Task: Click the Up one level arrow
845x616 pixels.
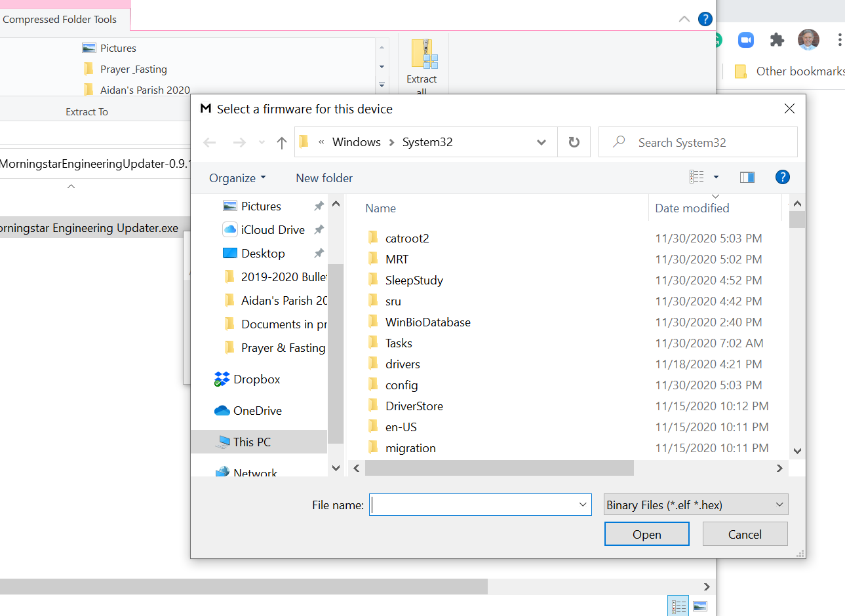Action: (x=282, y=143)
